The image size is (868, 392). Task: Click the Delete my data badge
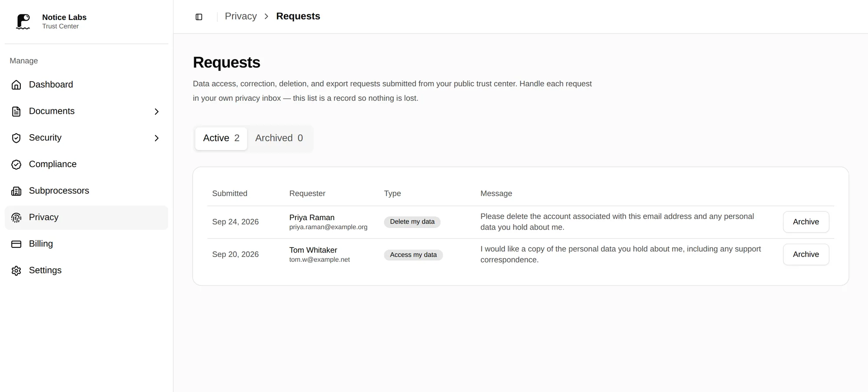tap(412, 222)
